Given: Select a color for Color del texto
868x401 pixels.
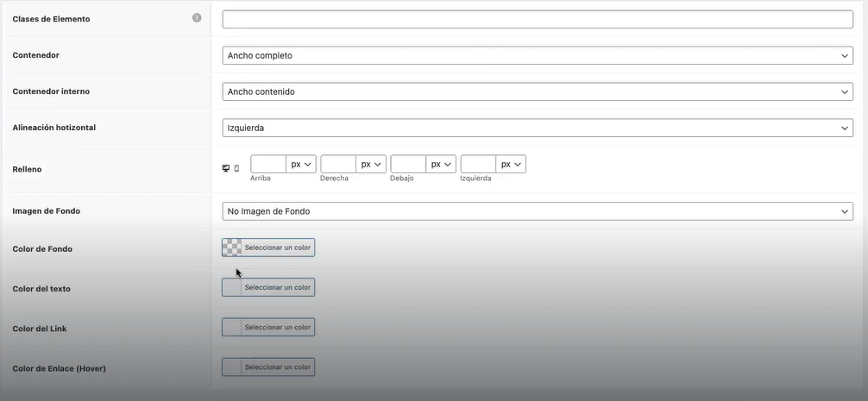Looking at the screenshot, I should click(x=268, y=287).
